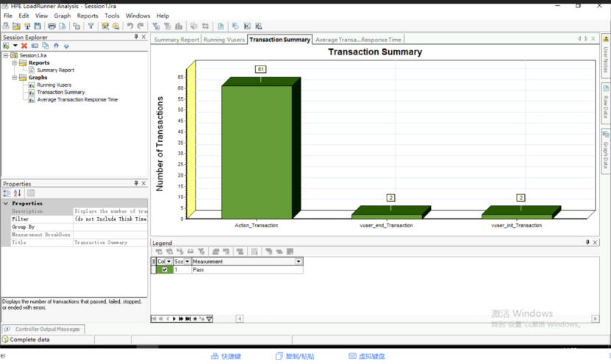Close the Session Explorer panel

[x=144, y=37]
